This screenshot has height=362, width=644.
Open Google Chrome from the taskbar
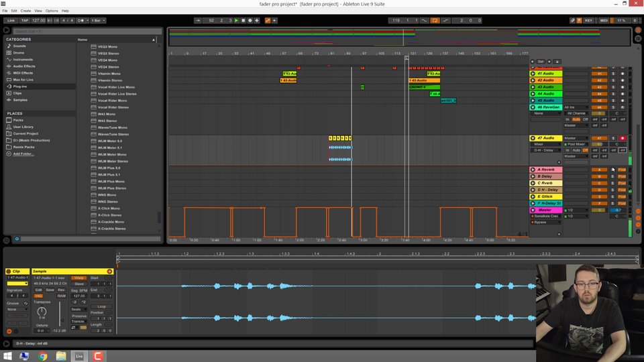pos(43,356)
